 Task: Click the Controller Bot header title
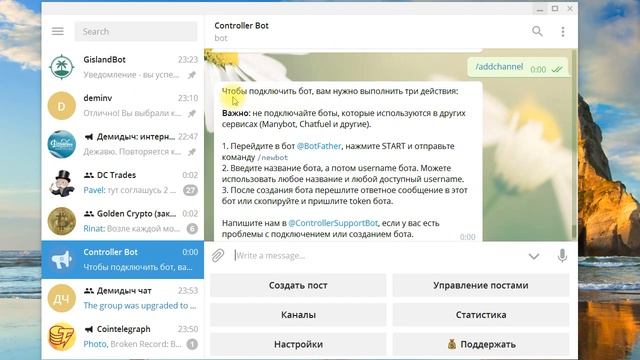(x=241, y=25)
